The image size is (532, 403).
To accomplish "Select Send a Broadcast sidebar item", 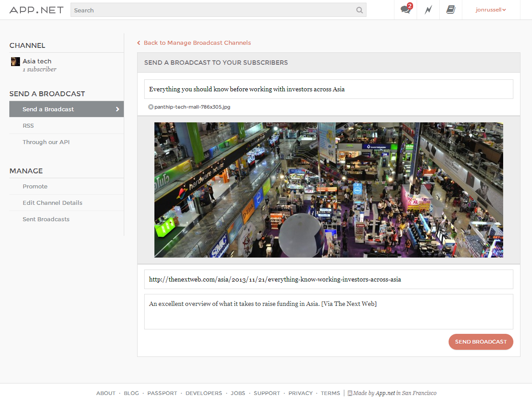I will coord(67,109).
